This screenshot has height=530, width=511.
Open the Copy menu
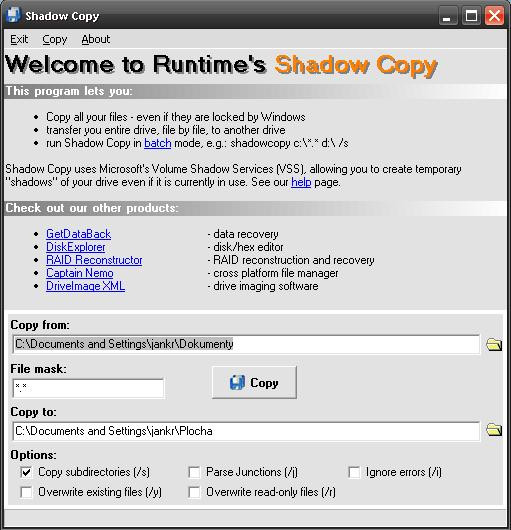click(55, 39)
